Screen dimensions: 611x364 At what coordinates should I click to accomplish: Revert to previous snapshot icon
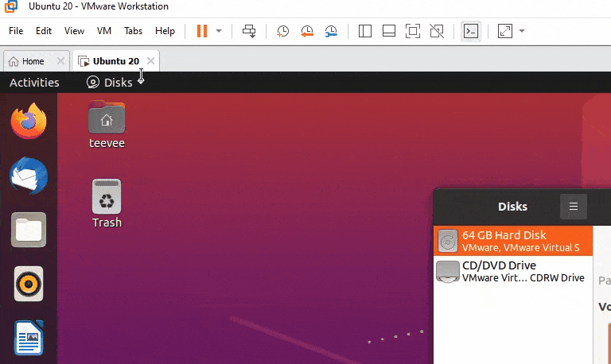tap(307, 31)
